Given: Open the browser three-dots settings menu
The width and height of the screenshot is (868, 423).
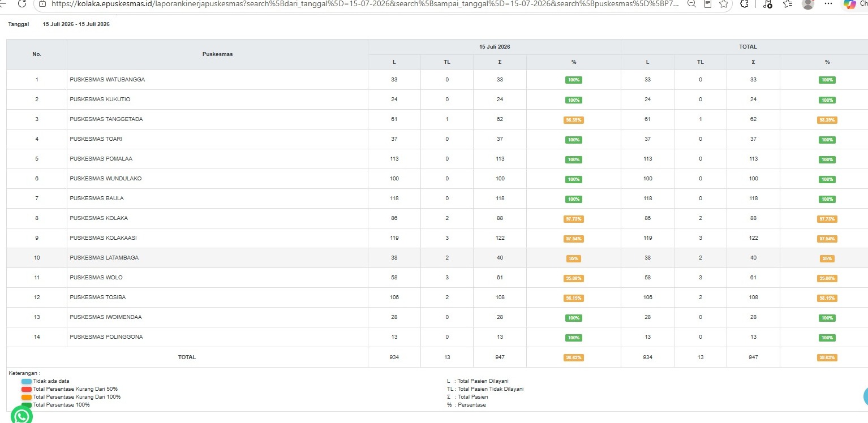Looking at the screenshot, I should coord(829,3).
